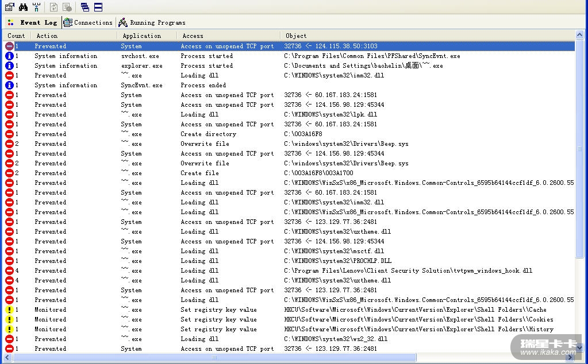Click red prevented icon on Create directory row
This screenshot has width=588, height=364.
tap(9, 134)
